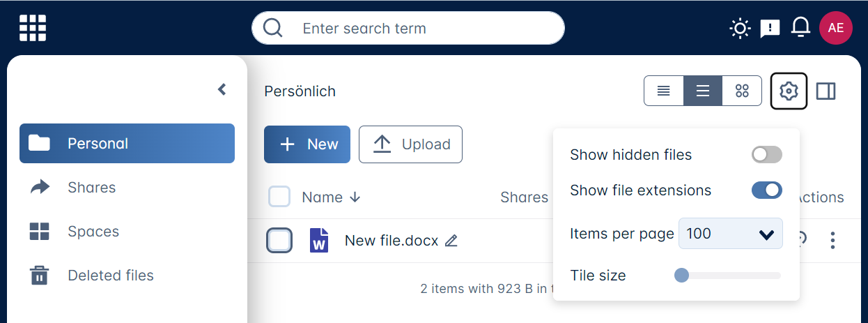Enable Show hidden files switch
The height and width of the screenshot is (323, 868).
coord(766,155)
